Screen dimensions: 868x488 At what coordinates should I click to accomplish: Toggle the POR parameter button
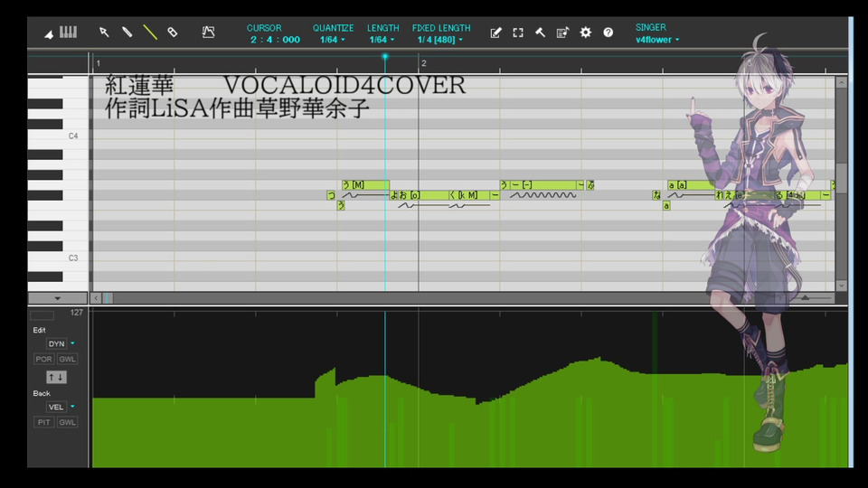[43, 359]
